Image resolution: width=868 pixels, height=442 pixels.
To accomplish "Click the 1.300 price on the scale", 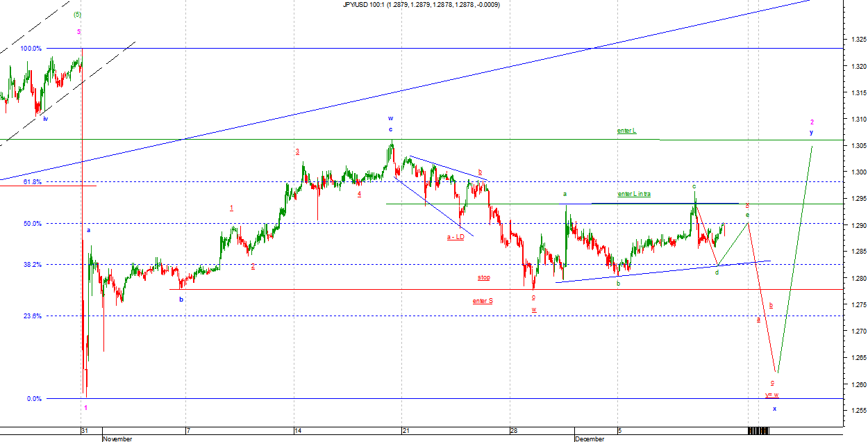I will click(858, 172).
